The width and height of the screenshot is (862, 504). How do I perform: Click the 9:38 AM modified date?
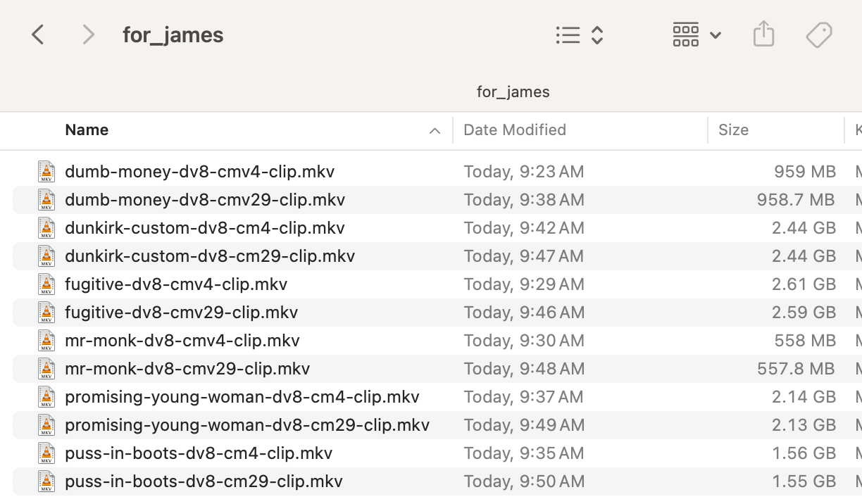524,199
